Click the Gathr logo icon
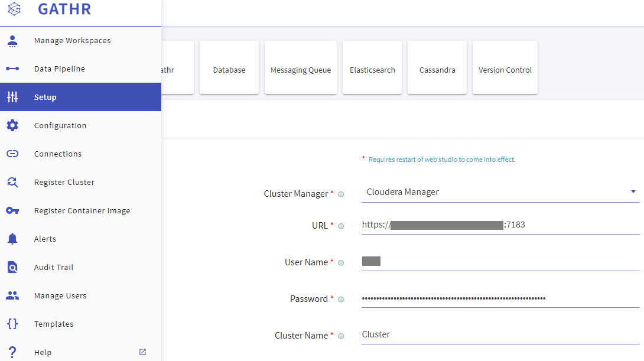 coord(14,9)
